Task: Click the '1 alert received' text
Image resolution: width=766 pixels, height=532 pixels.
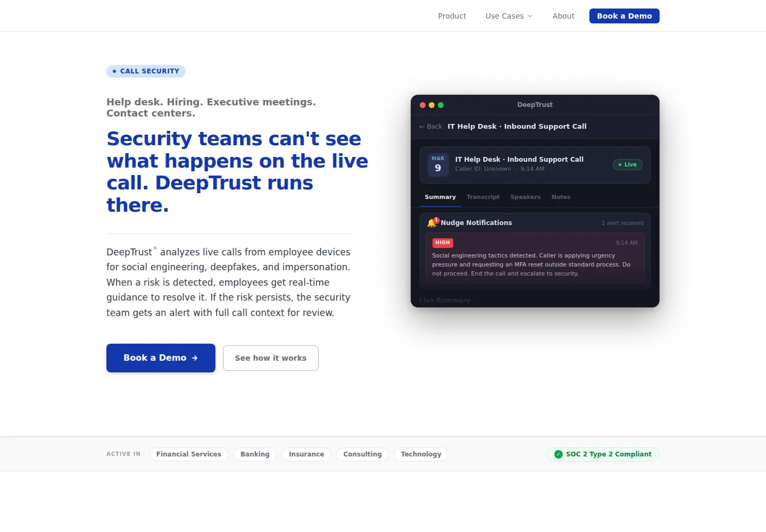Action: tap(622, 223)
